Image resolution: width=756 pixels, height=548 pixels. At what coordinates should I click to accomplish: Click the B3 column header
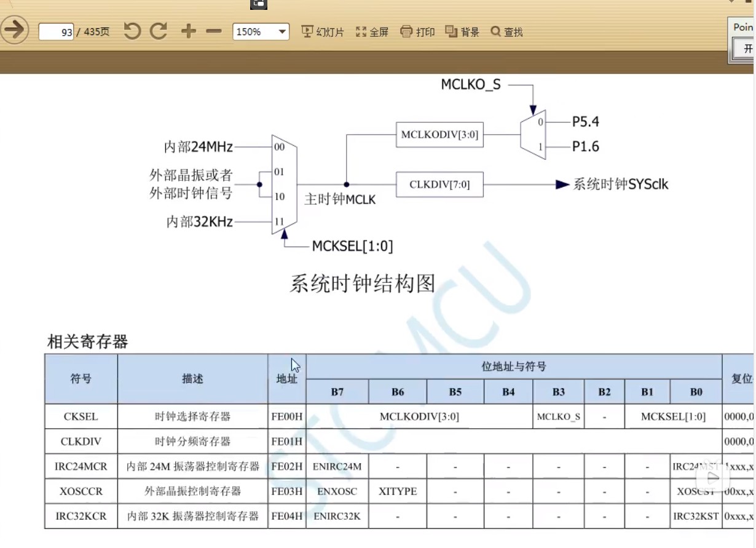click(558, 392)
